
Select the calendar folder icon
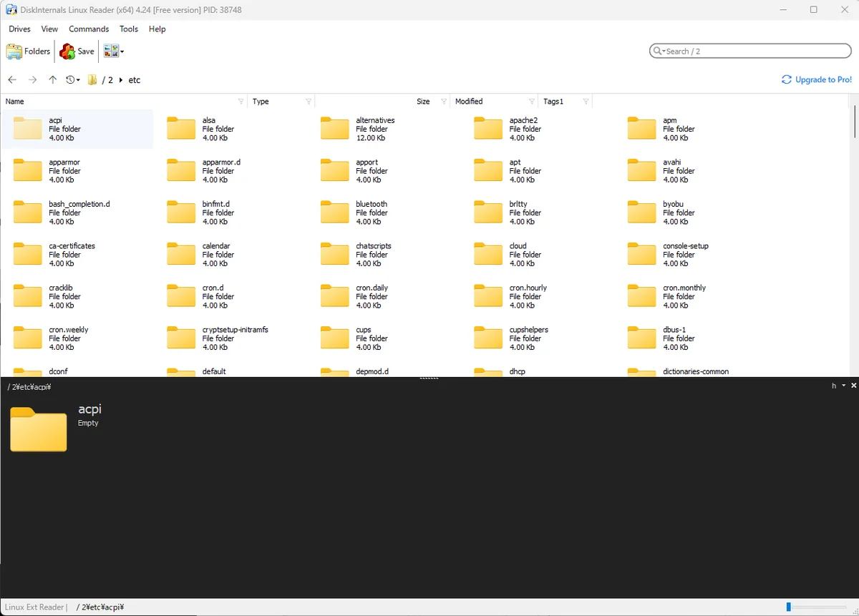[181, 254]
